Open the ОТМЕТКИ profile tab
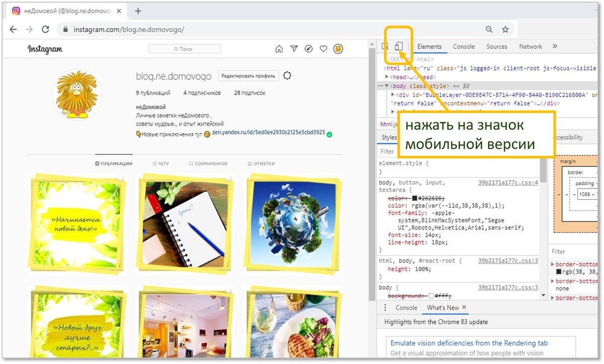The width and height of the screenshot is (604, 364). [261, 163]
